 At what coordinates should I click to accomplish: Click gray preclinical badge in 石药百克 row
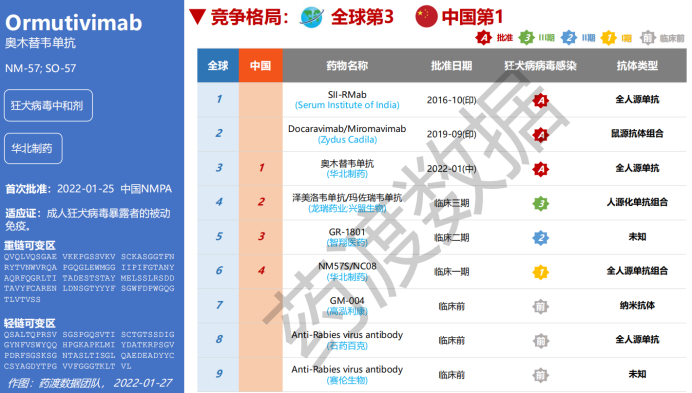(x=541, y=340)
